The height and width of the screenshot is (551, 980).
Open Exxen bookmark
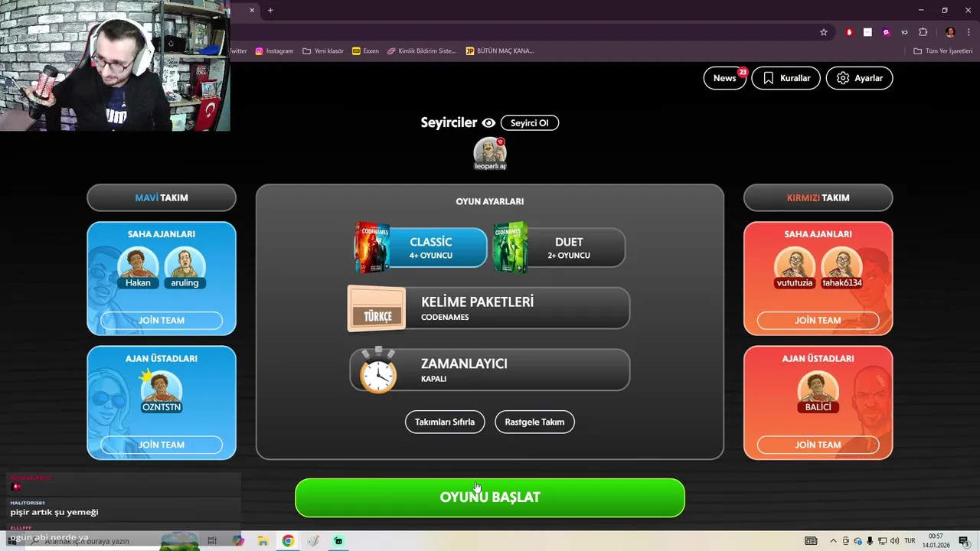click(365, 51)
